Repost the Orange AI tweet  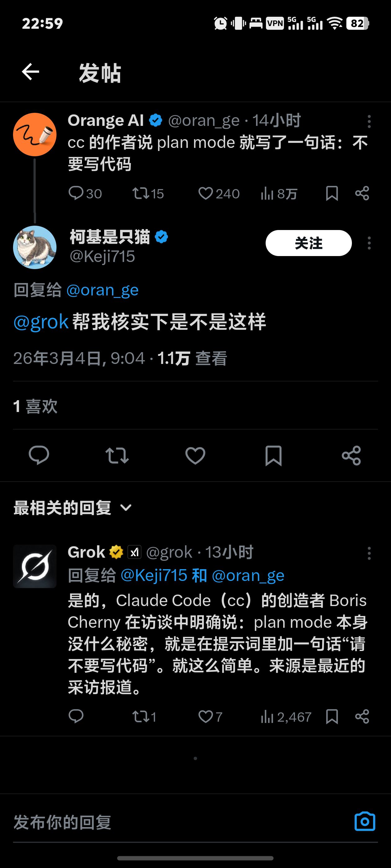148,194
